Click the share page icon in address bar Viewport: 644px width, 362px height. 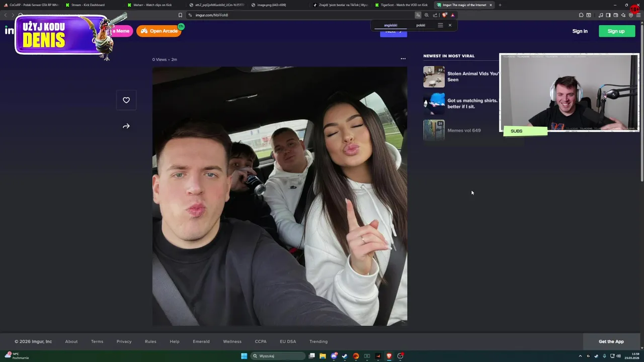tap(435, 15)
